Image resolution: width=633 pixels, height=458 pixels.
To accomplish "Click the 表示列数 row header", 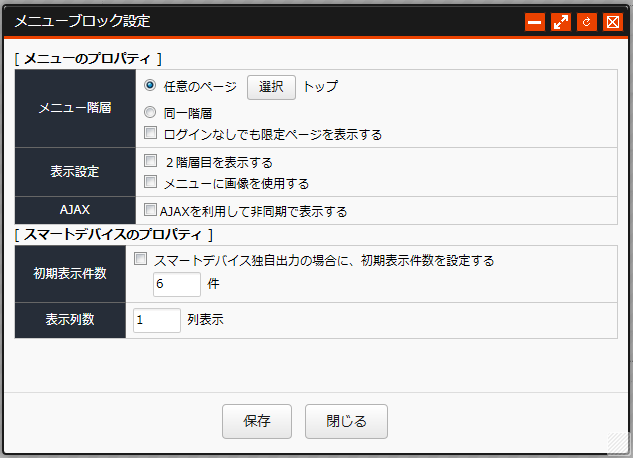I will (x=70, y=320).
